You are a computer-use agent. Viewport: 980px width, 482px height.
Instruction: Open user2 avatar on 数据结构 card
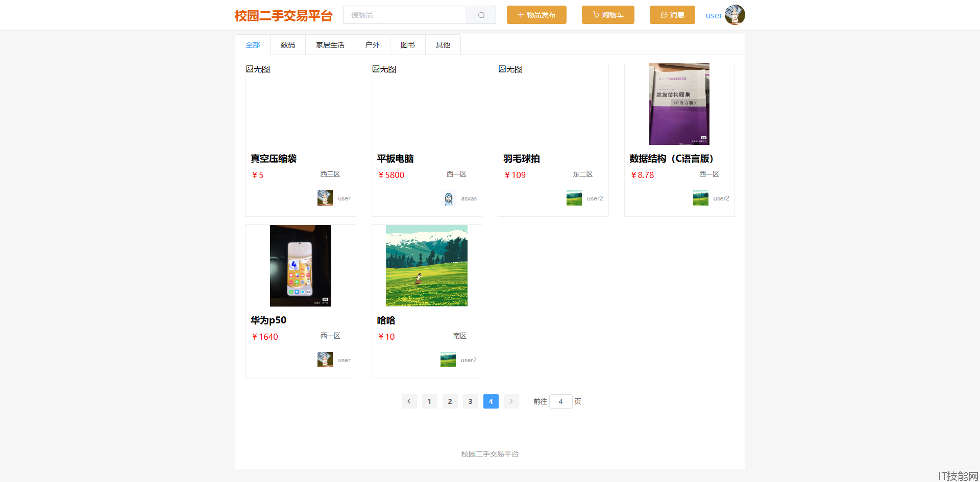point(701,198)
